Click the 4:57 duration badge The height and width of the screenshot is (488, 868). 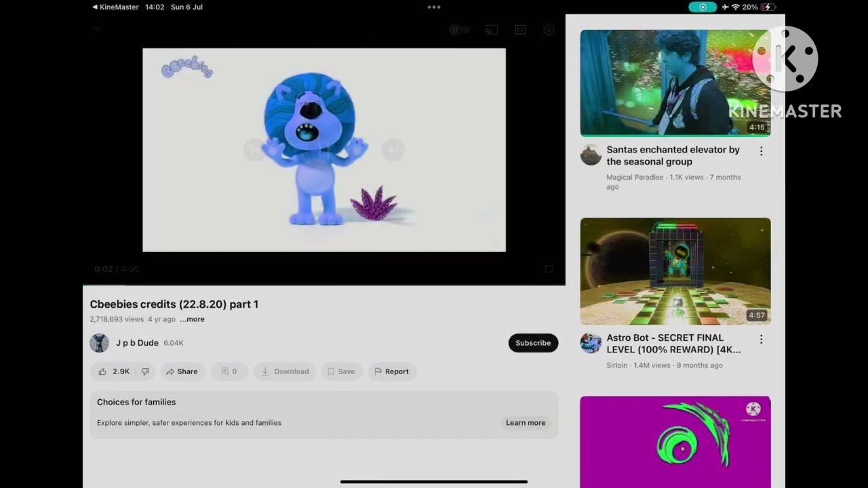click(757, 315)
